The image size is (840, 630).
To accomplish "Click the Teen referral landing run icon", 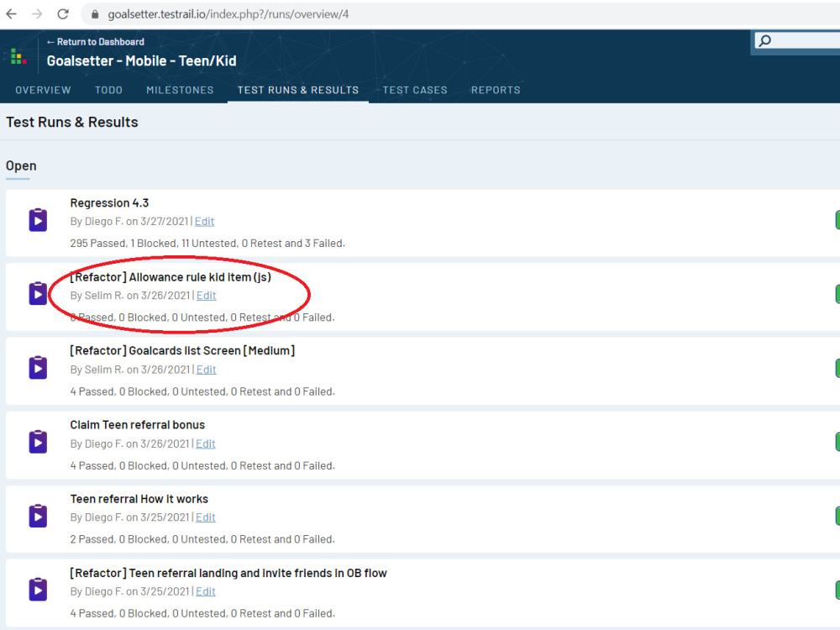I will [38, 590].
